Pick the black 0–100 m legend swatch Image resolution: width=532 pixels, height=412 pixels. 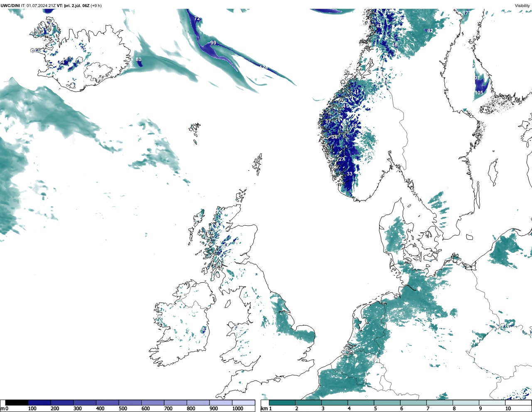tap(17, 403)
